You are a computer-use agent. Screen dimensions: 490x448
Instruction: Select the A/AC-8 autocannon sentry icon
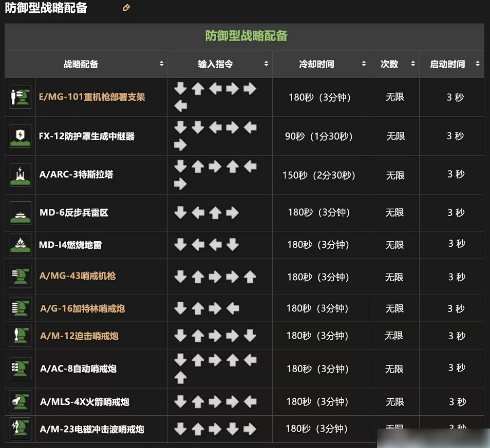(20, 368)
